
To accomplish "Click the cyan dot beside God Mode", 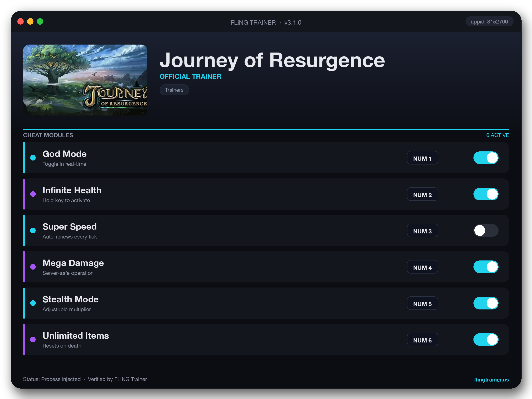I will (x=33, y=158).
